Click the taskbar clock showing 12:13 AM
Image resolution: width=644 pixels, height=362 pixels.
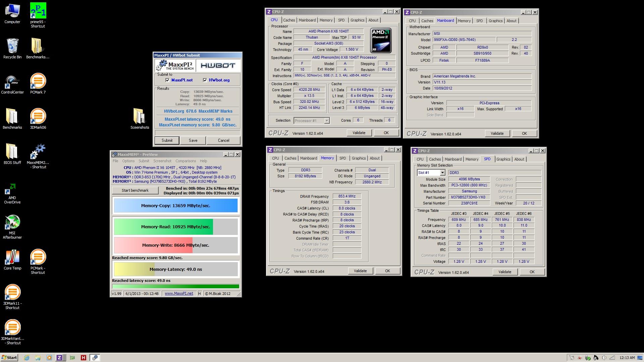pyautogui.click(x=627, y=358)
